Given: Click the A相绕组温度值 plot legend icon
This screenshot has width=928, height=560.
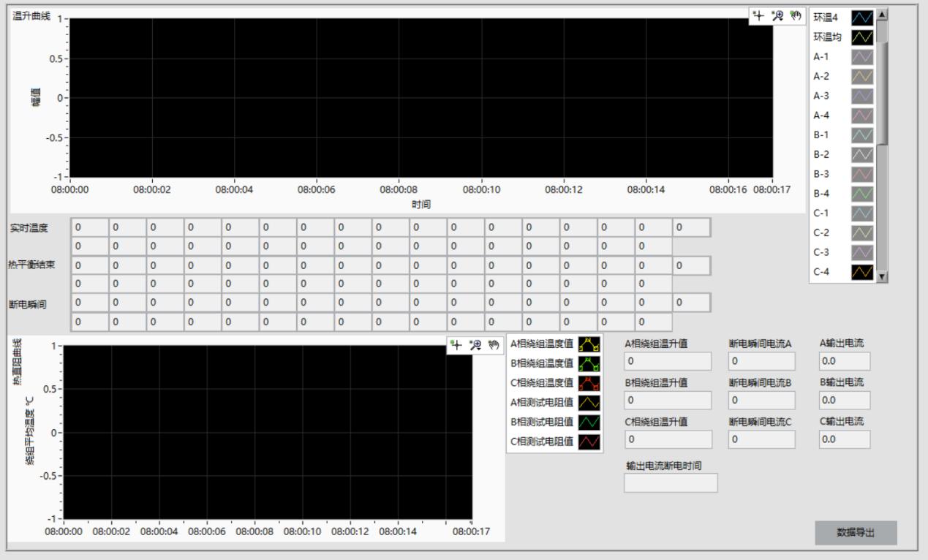Looking at the screenshot, I should coord(589,344).
